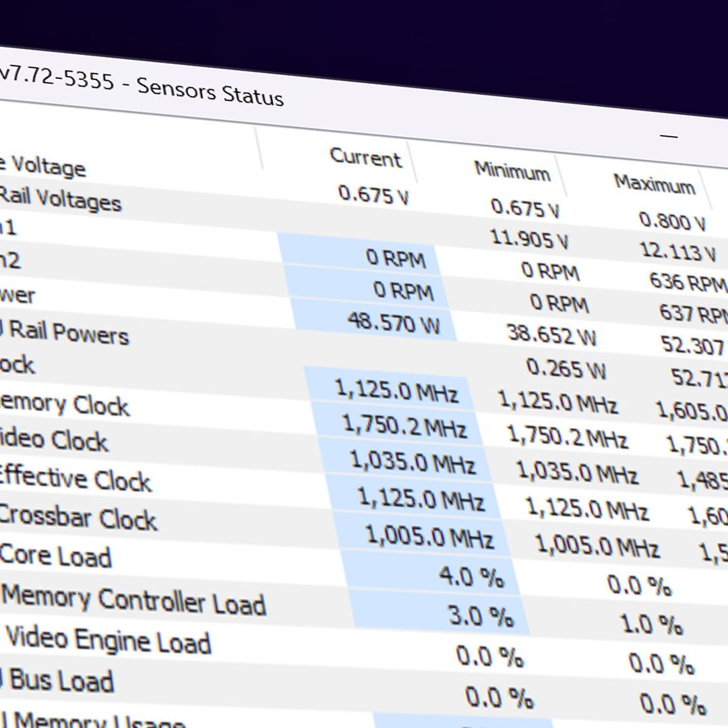Select the Bus Load sensor row
This screenshot has width=728, height=728.
pyautogui.click(x=62, y=680)
